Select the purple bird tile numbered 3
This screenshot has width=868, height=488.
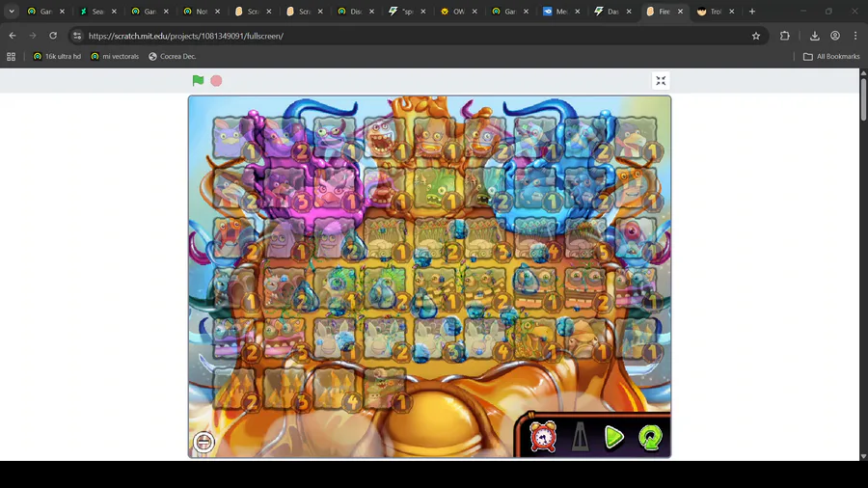285,188
